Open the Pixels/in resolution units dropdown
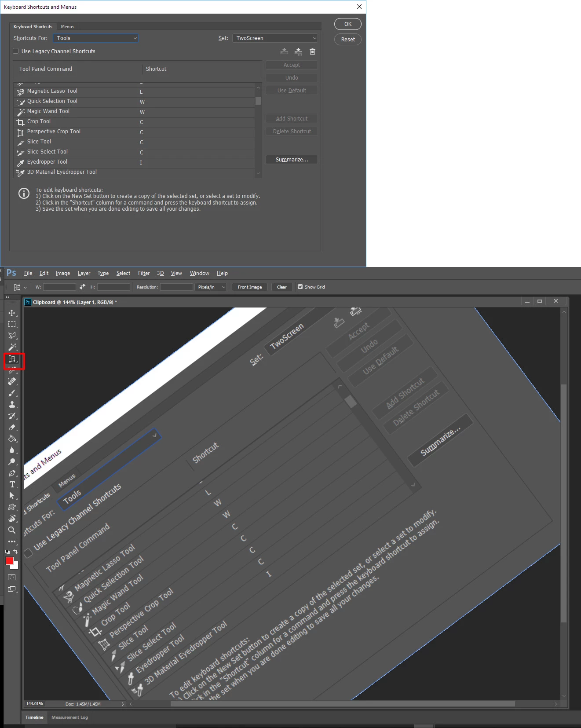581x728 pixels. [211, 287]
